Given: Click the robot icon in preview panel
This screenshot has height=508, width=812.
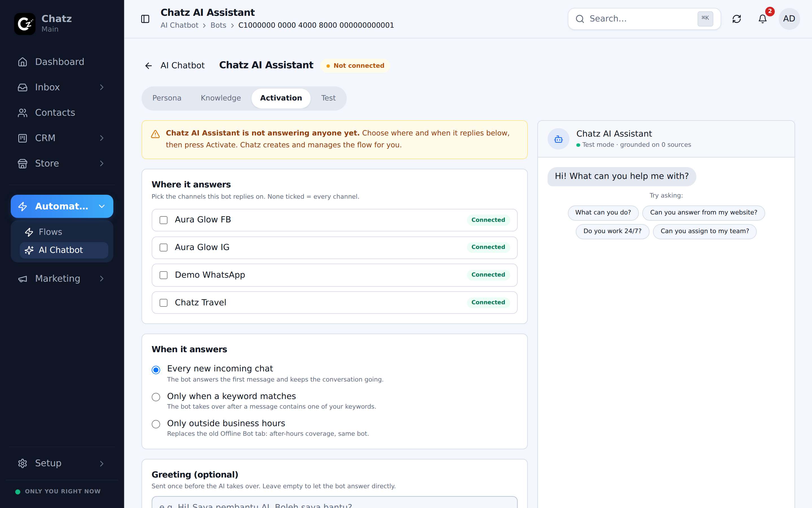Looking at the screenshot, I should pos(558,139).
